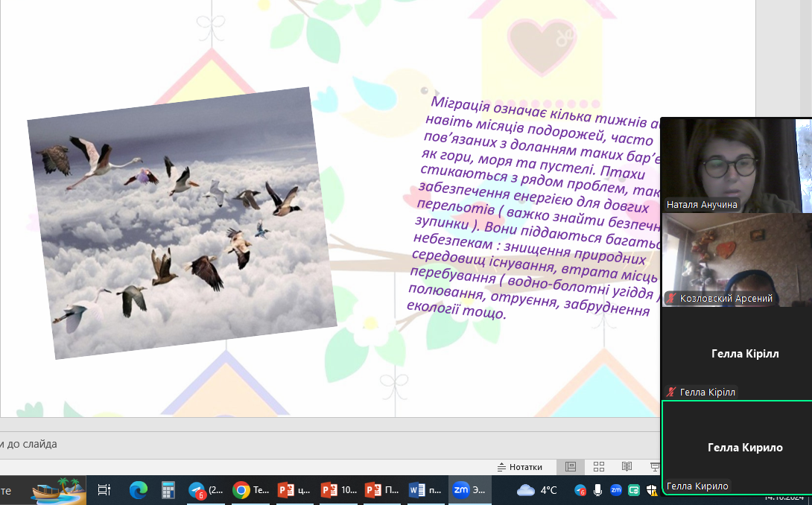
Task: Start the slide show from the status bar
Action: point(655,467)
